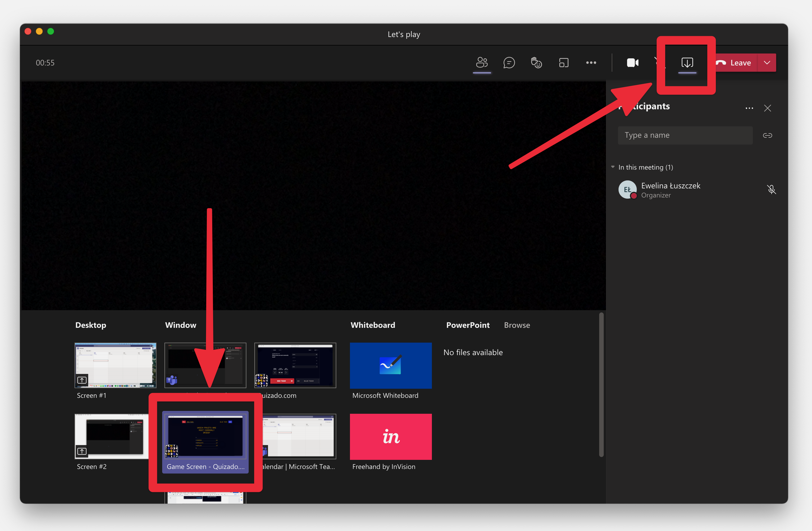Select Game Screen - Quizado window thumbnail
The image size is (812, 531).
(x=205, y=437)
